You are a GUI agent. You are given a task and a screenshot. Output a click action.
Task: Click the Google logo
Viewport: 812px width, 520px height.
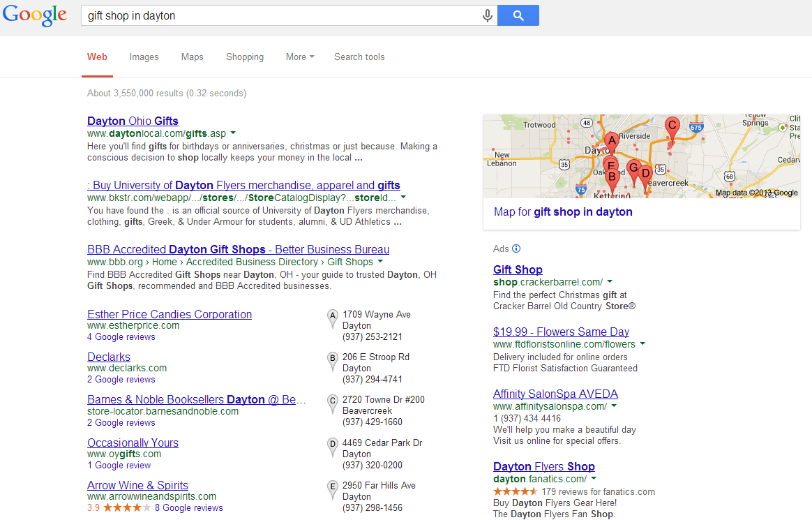coord(35,15)
